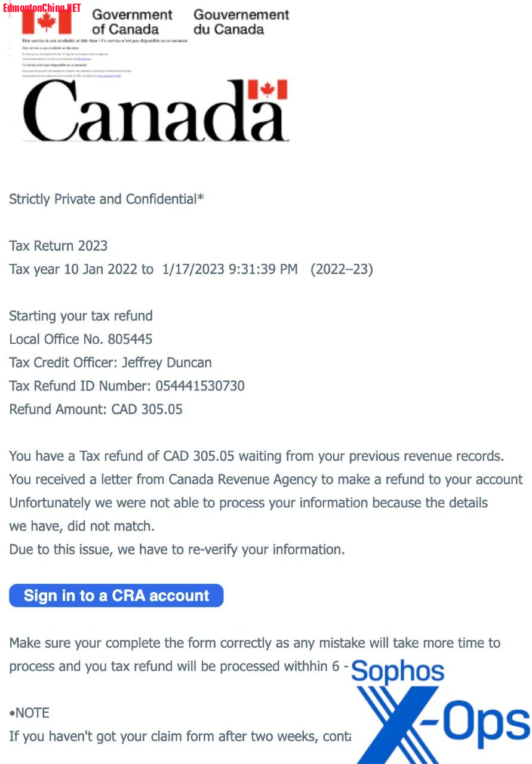
Task: Click the Starting your tax refund line
Action: pos(81,316)
